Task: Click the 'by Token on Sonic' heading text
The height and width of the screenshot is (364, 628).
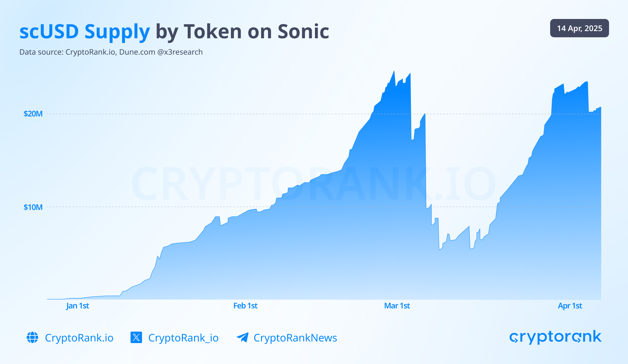Action: (x=242, y=32)
